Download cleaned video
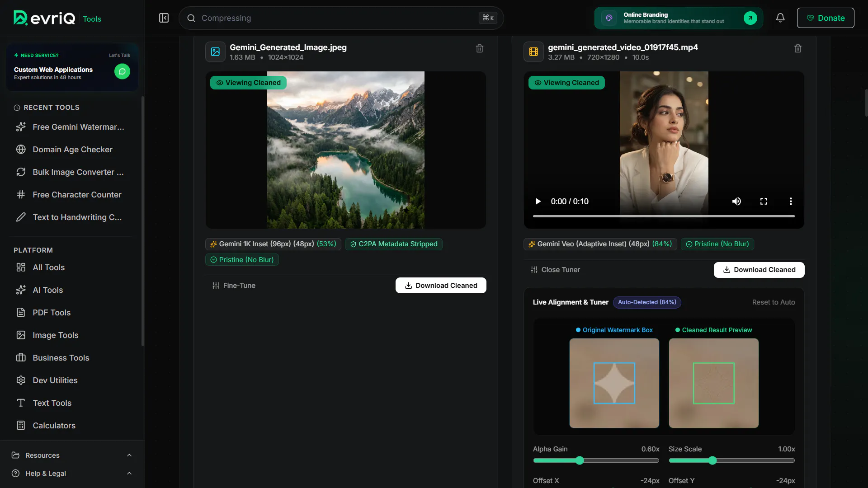This screenshot has height=488, width=868. (759, 270)
